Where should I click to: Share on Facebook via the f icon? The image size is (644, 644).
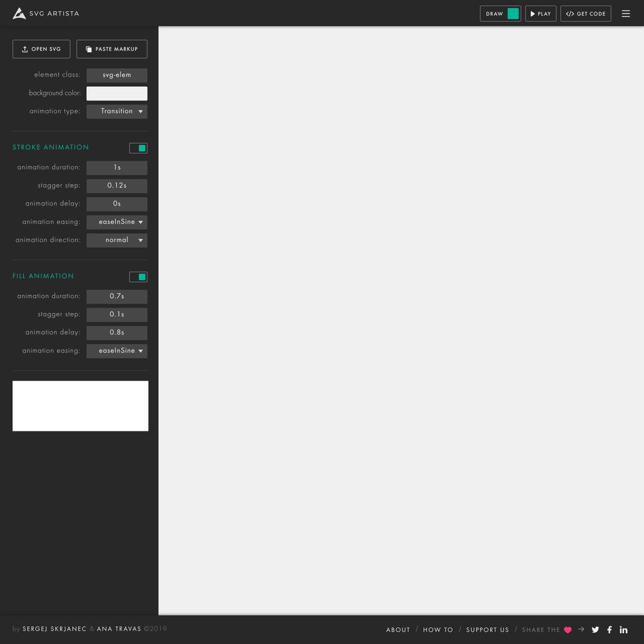[x=609, y=629]
